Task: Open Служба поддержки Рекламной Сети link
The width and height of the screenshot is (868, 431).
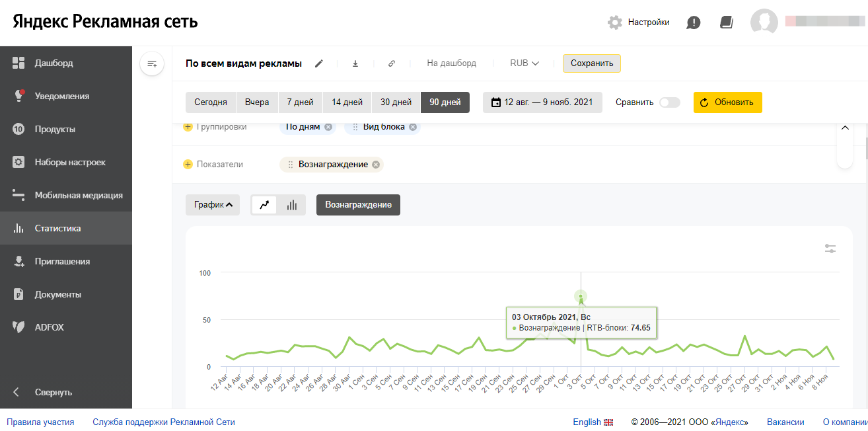Action: tap(164, 422)
